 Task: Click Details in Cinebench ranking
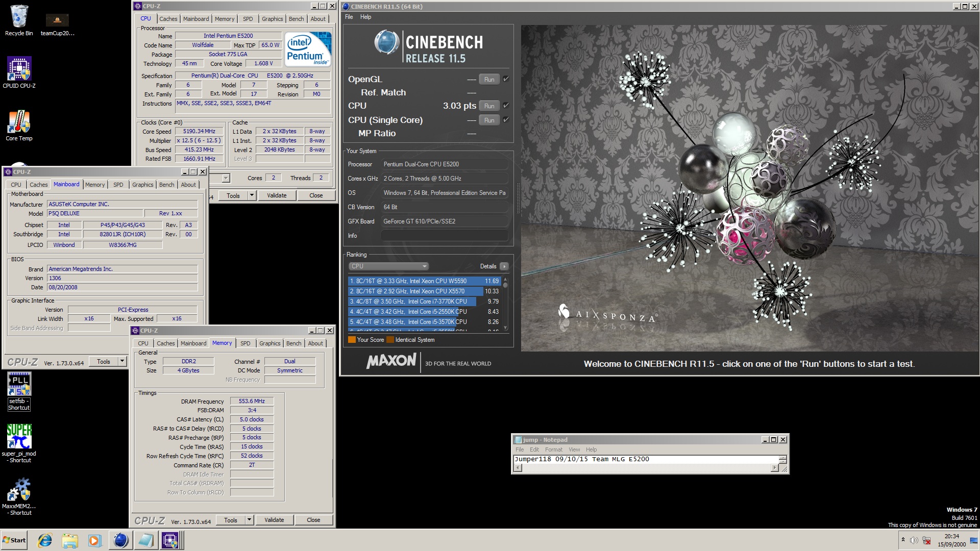coord(488,266)
